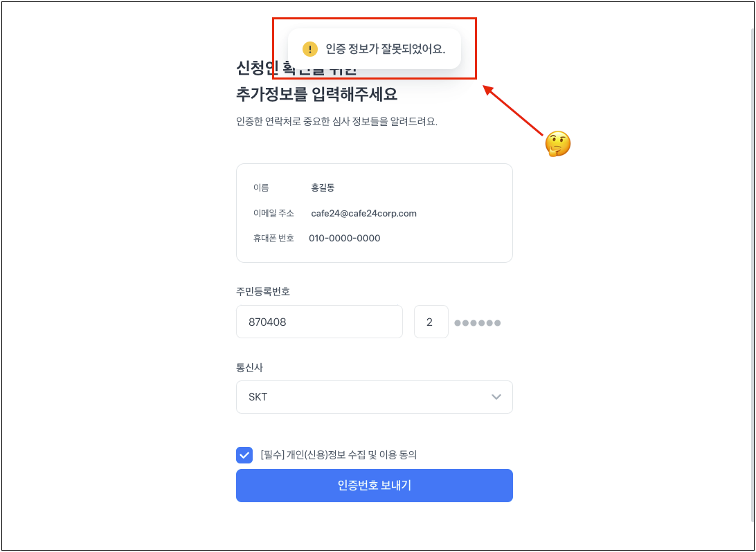Click the yellow warning exclamation icon

[x=309, y=49]
